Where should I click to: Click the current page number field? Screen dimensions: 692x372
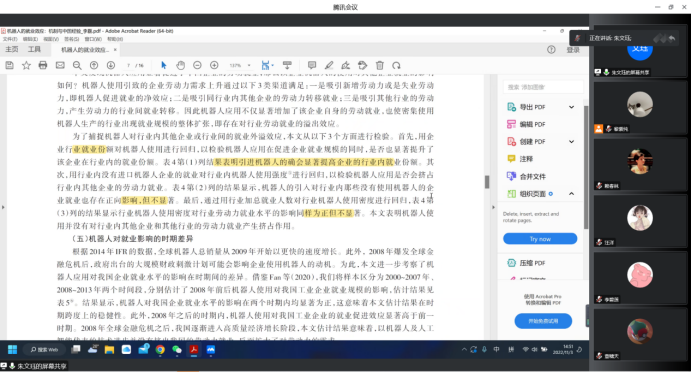(128, 65)
